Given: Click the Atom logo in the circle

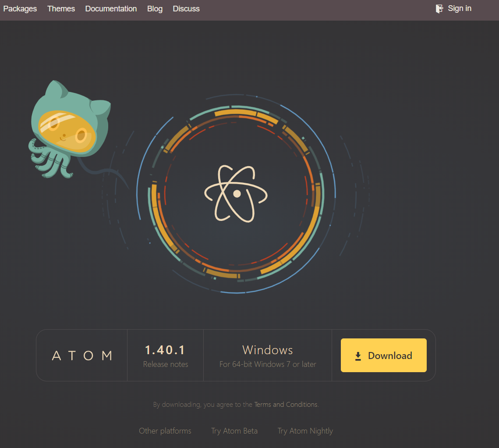Looking at the screenshot, I should (x=236, y=194).
